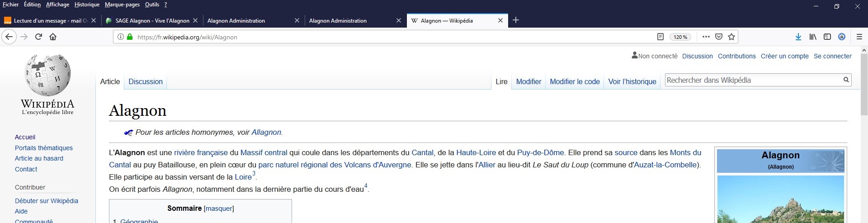The width and height of the screenshot is (868, 223).
Task: Open a new tab with plus button
Action: pos(516,20)
